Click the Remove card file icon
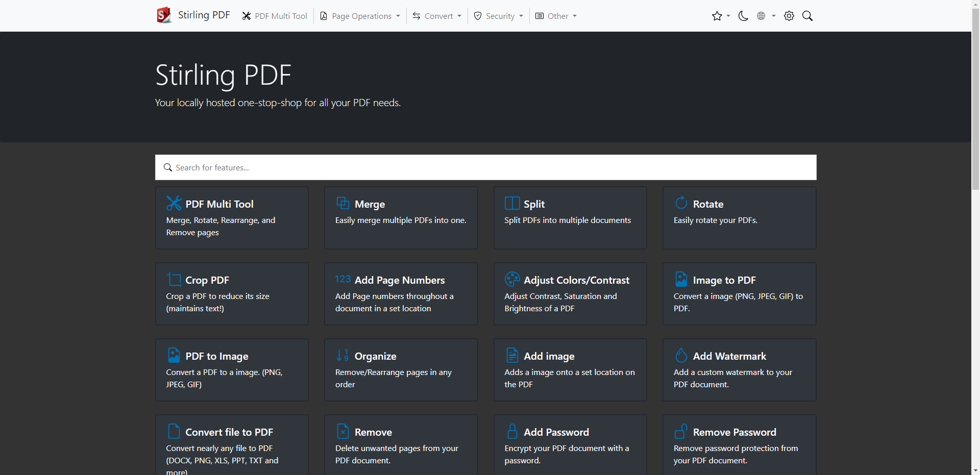 [x=343, y=431]
